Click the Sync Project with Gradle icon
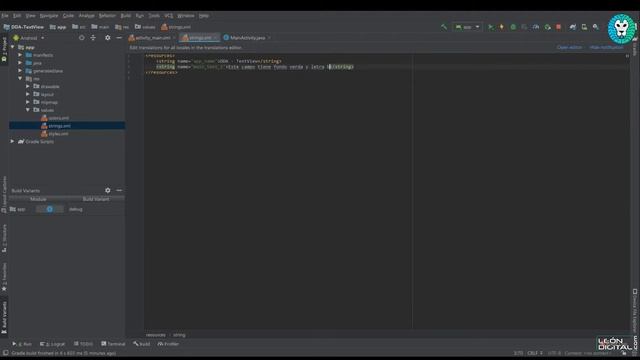The width and height of the screenshot is (640, 360). click(573, 27)
